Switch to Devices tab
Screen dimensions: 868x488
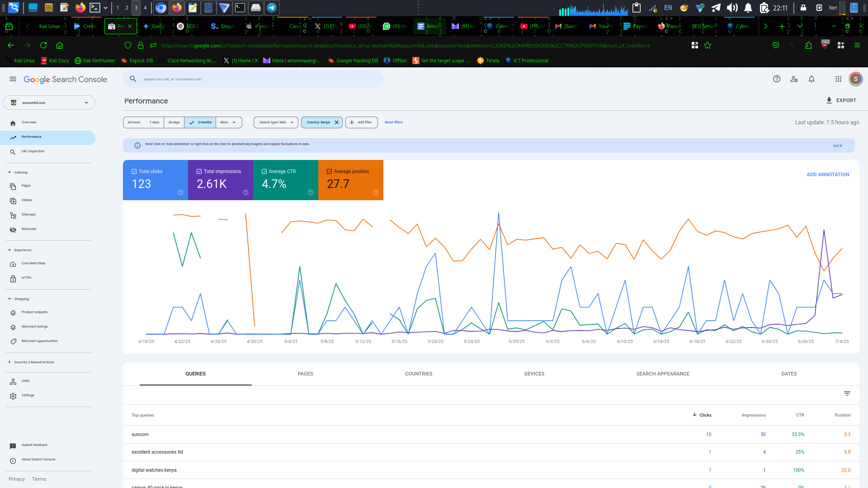pos(534,374)
